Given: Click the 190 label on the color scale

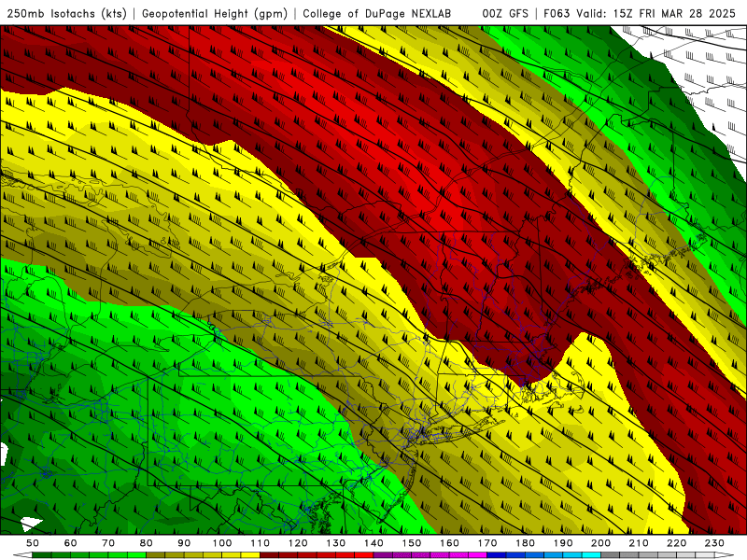Looking at the screenshot, I should [563, 543].
